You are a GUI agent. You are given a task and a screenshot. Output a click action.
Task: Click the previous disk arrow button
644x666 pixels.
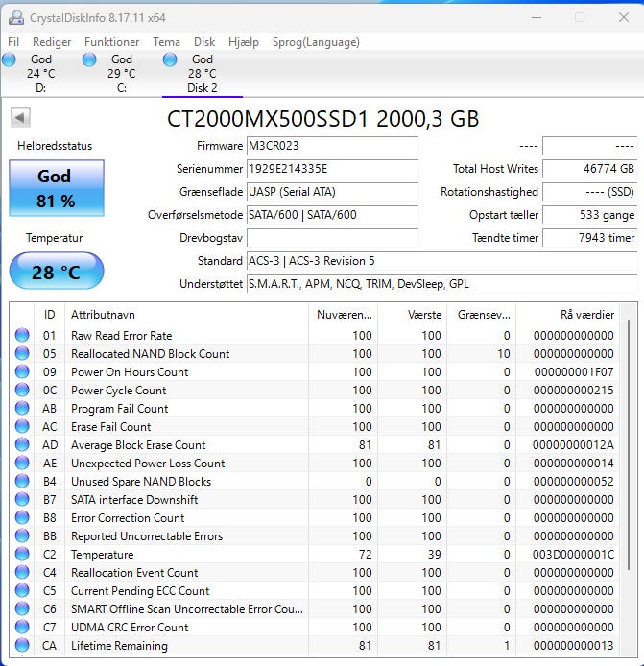20,118
